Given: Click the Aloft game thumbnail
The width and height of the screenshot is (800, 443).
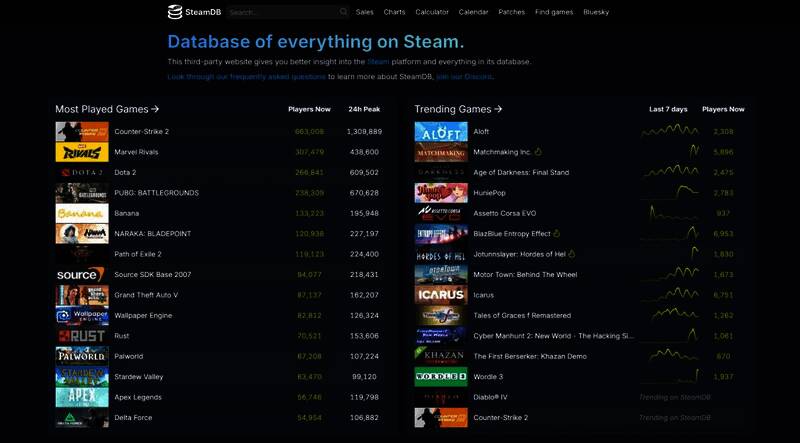Looking at the screenshot, I should click(x=441, y=132).
